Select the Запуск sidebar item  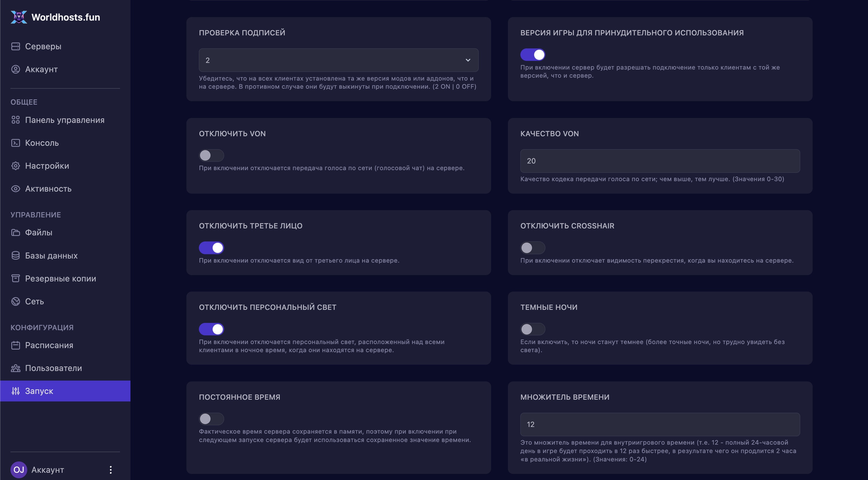[39, 391]
